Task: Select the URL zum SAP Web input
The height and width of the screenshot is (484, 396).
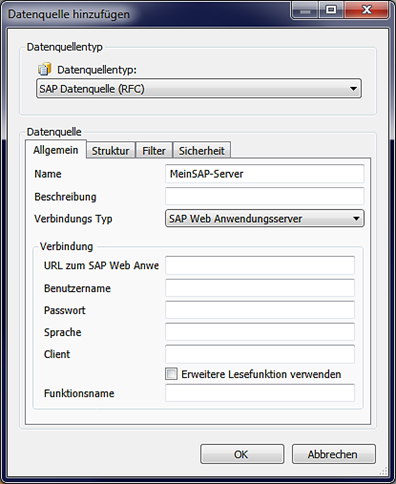Action: pyautogui.click(x=260, y=265)
